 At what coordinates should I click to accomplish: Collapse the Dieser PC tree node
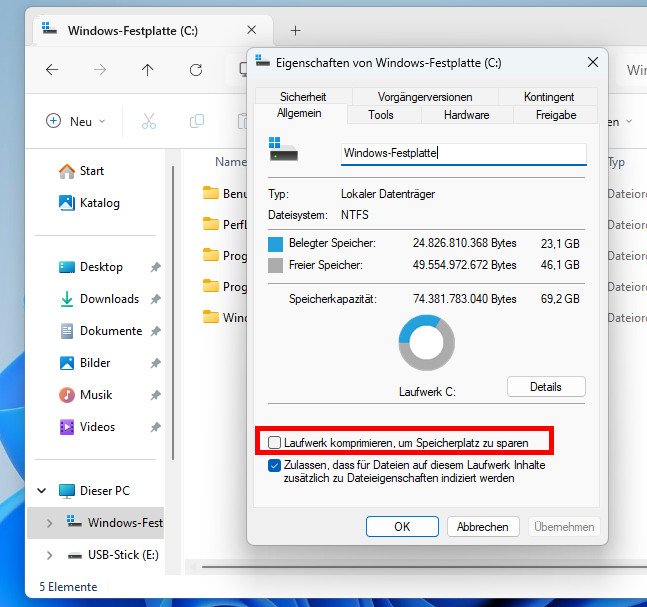42,491
